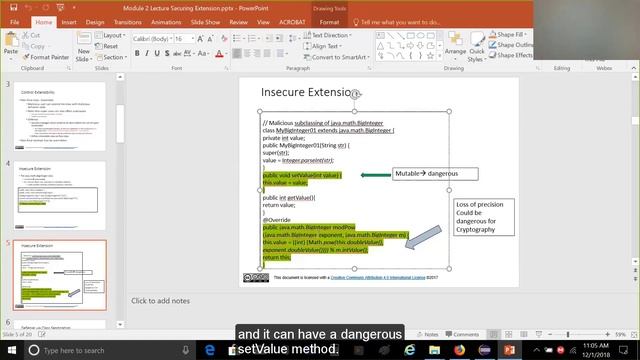Select the oval shape in gallery

[420, 36]
